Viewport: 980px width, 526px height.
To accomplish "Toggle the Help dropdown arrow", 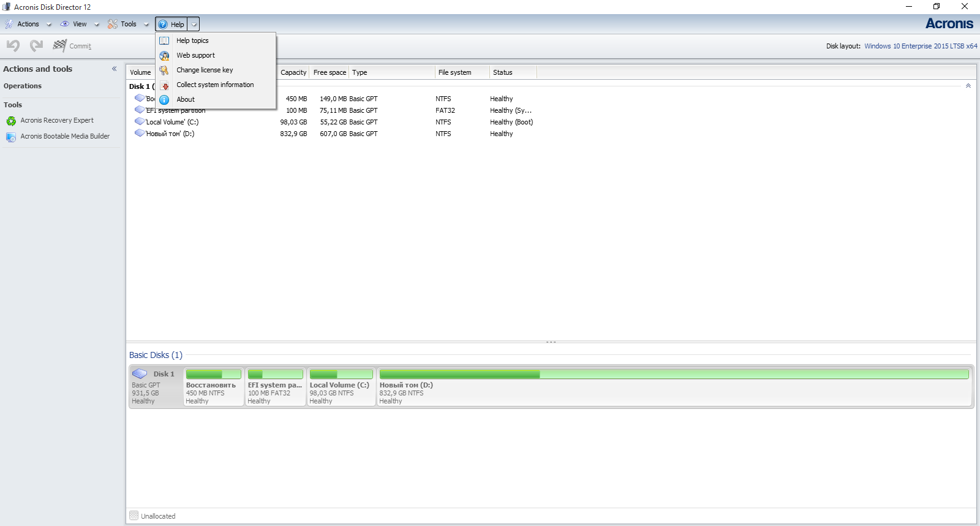I will 194,25.
